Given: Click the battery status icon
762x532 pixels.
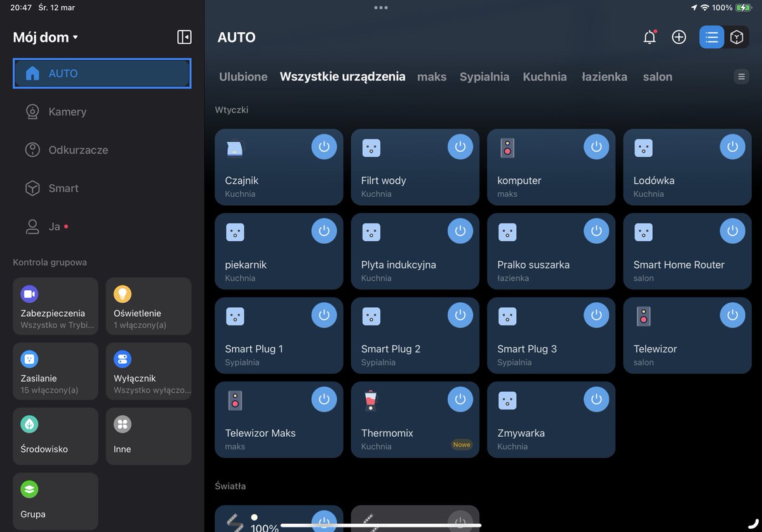Looking at the screenshot, I should pos(744,8).
